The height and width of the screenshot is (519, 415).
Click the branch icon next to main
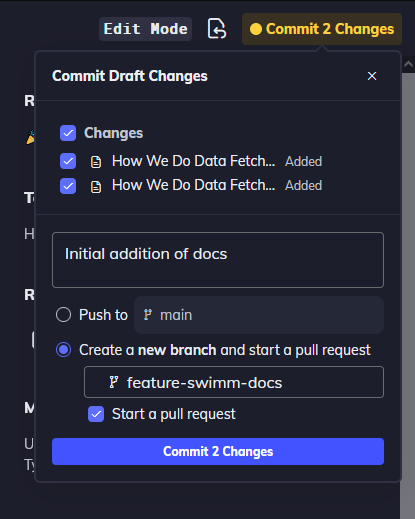(148, 315)
